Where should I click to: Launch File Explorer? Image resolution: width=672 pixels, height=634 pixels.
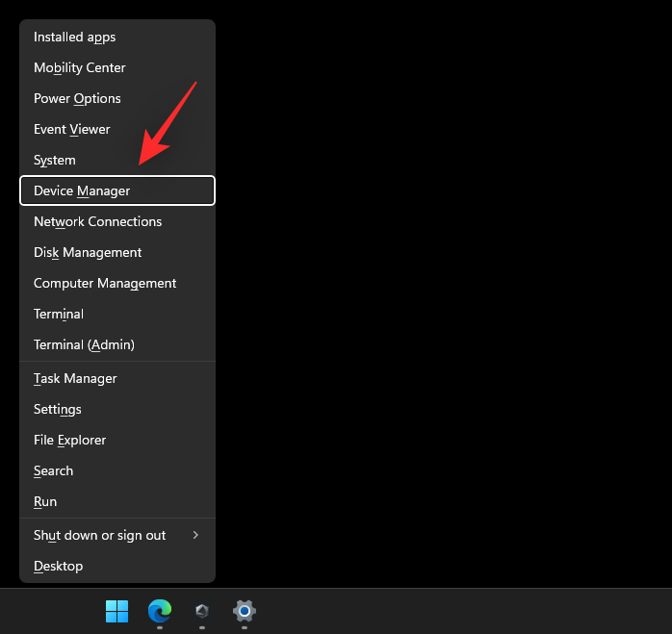tap(117, 441)
